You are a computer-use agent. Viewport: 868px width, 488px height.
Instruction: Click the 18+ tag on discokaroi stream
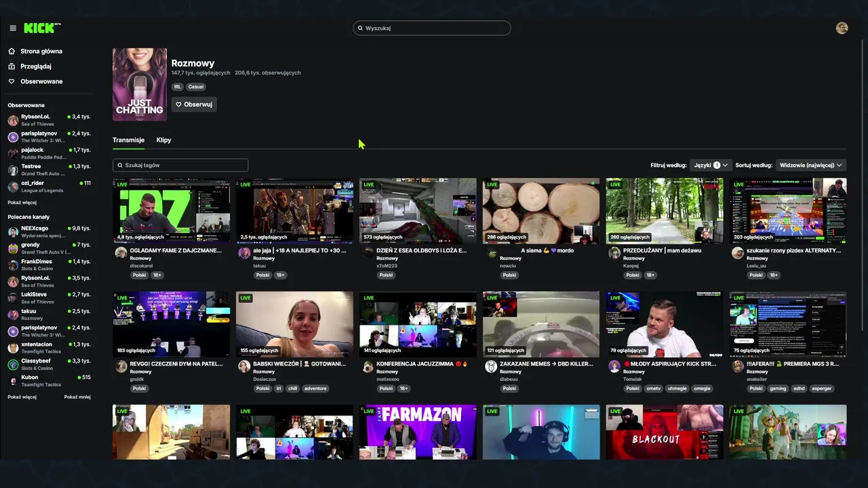click(x=157, y=275)
